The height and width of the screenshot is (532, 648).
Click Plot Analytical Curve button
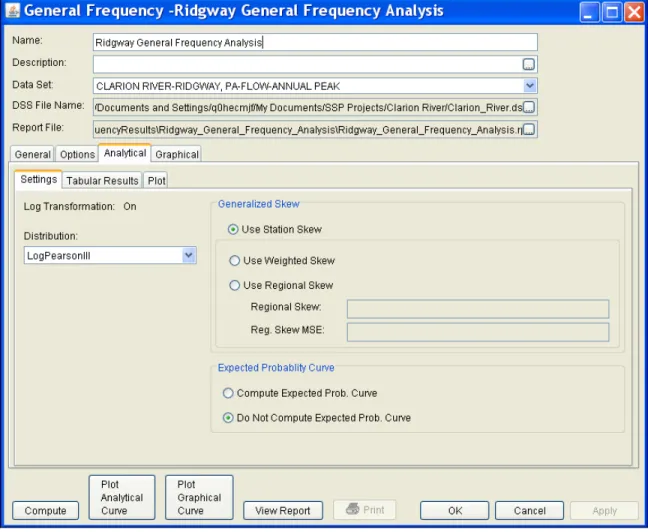(x=122, y=497)
